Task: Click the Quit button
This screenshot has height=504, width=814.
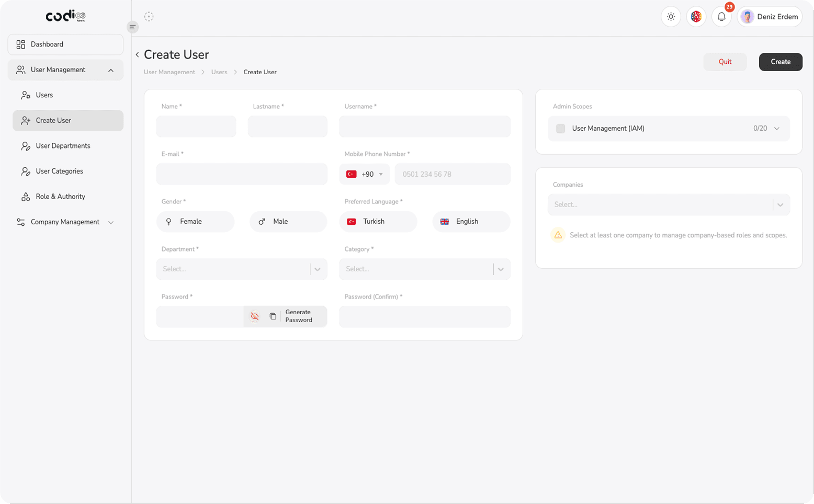Action: tap(725, 62)
